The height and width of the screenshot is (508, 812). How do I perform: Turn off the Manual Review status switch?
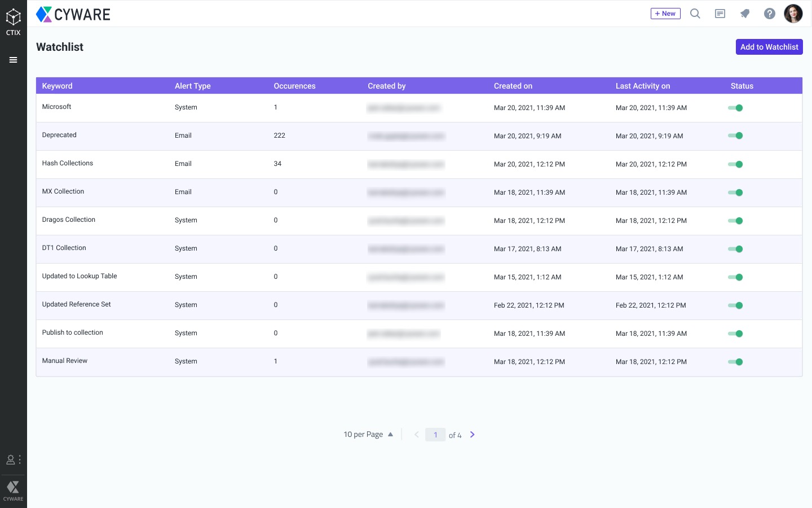[735, 362]
